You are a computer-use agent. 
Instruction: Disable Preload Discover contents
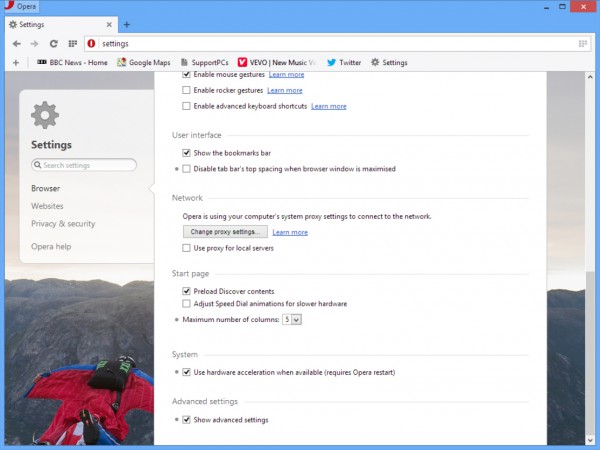point(187,291)
